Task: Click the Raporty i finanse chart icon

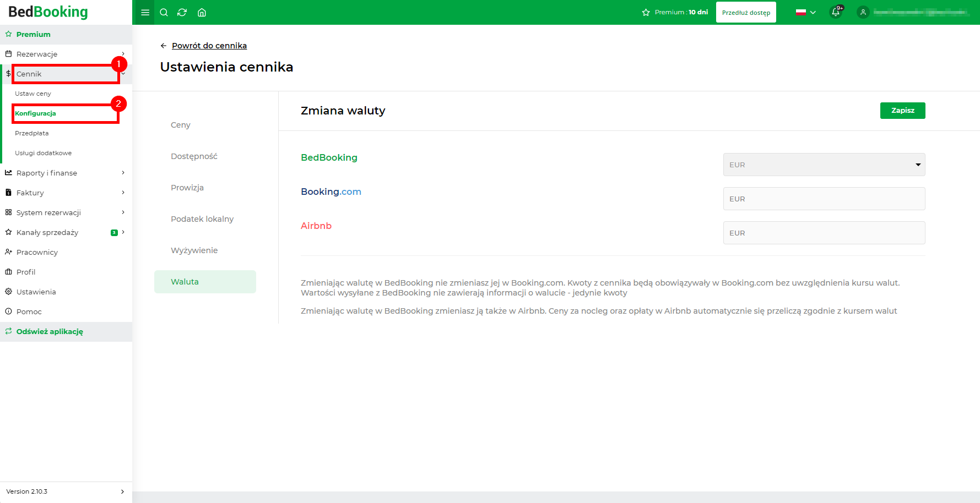Action: [8, 173]
